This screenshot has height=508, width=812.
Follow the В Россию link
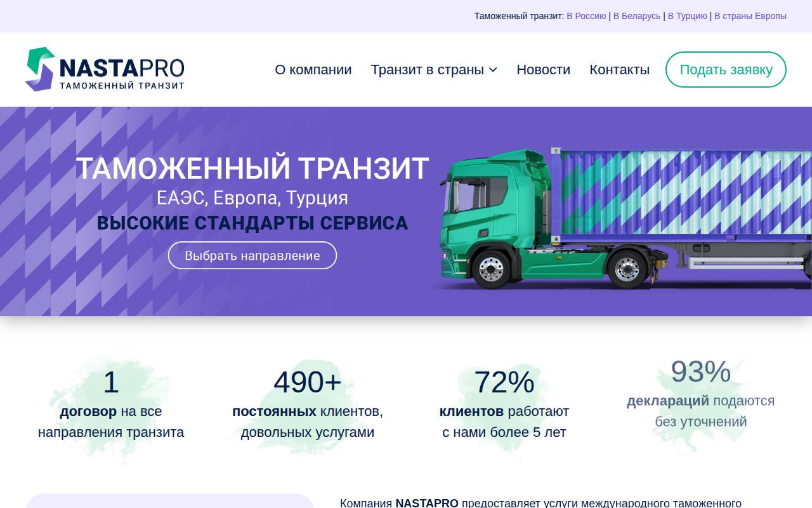(x=586, y=16)
